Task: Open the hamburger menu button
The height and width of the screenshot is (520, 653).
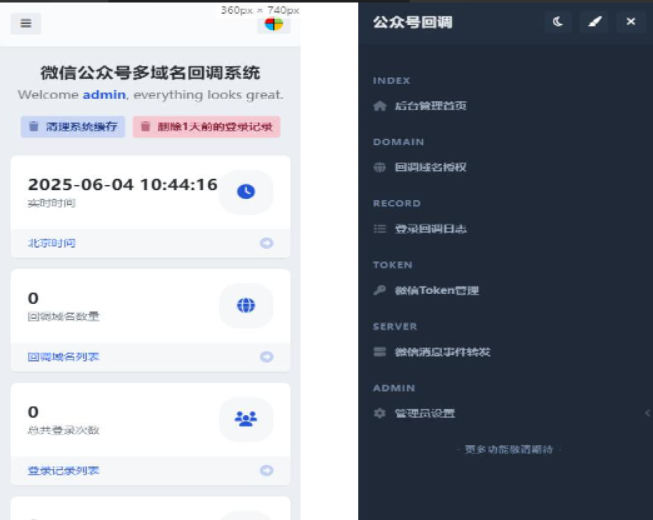Action: [26, 23]
